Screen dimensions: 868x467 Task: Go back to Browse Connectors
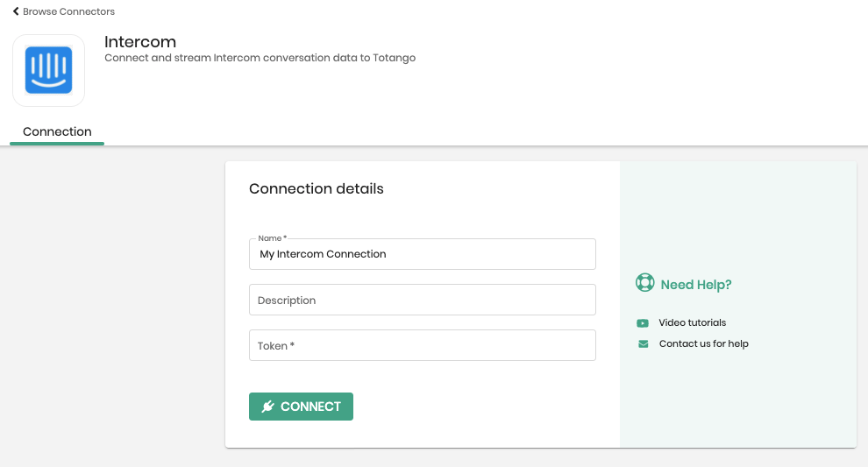[x=68, y=11]
